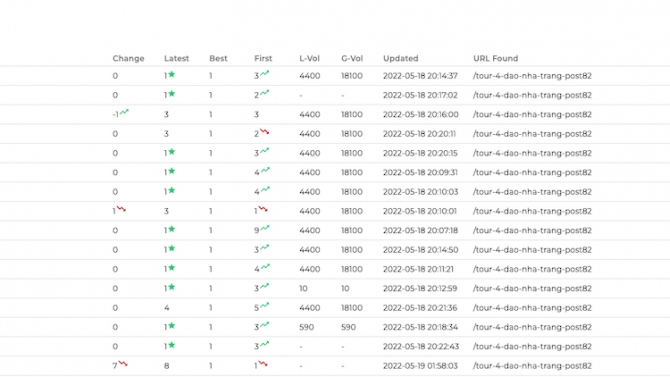Click the green star in the 20:22:43 row
This screenshot has width=670, height=377.
171,345
